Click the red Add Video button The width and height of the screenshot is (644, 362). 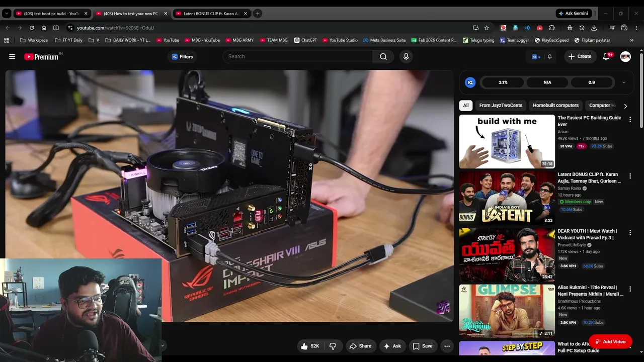[610, 342]
